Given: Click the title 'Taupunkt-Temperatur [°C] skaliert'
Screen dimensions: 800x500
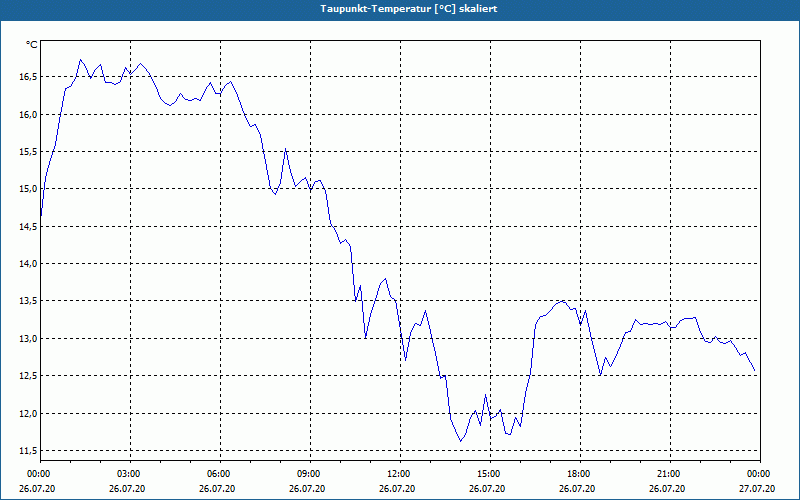Looking at the screenshot, I should click(409, 9).
